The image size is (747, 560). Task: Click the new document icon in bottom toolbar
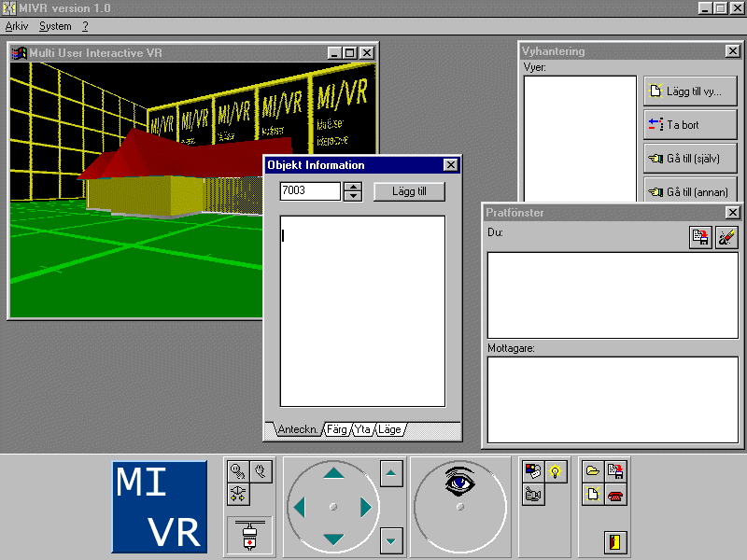(x=593, y=495)
